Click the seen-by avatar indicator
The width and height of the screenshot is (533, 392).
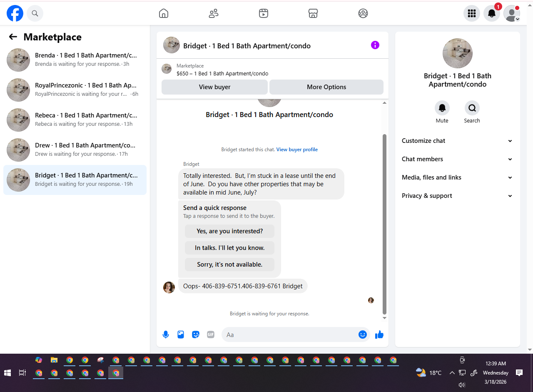pos(371,300)
